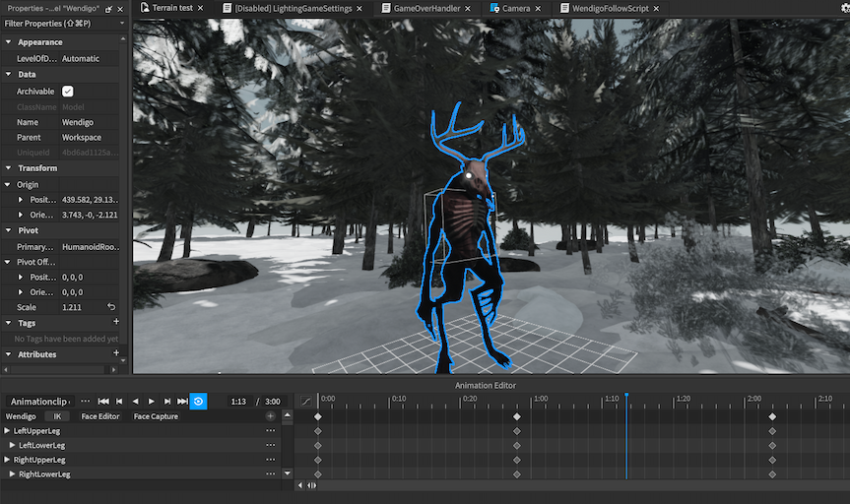This screenshot has height=504, width=850.
Task: Play the animation in reverse
Action: 136,402
